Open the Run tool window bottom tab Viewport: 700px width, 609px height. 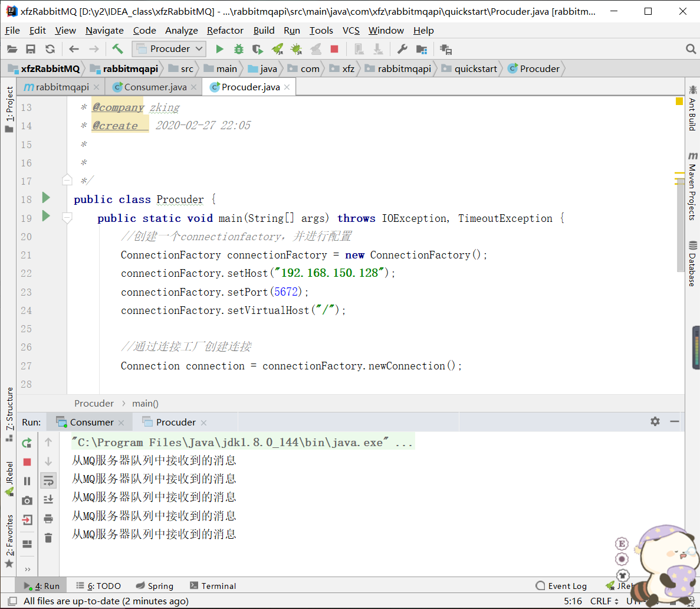click(41, 586)
